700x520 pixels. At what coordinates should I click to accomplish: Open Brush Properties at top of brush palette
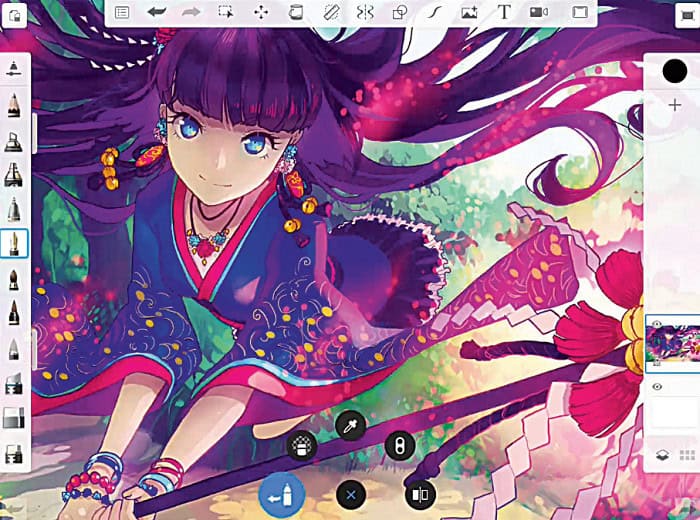(14, 69)
